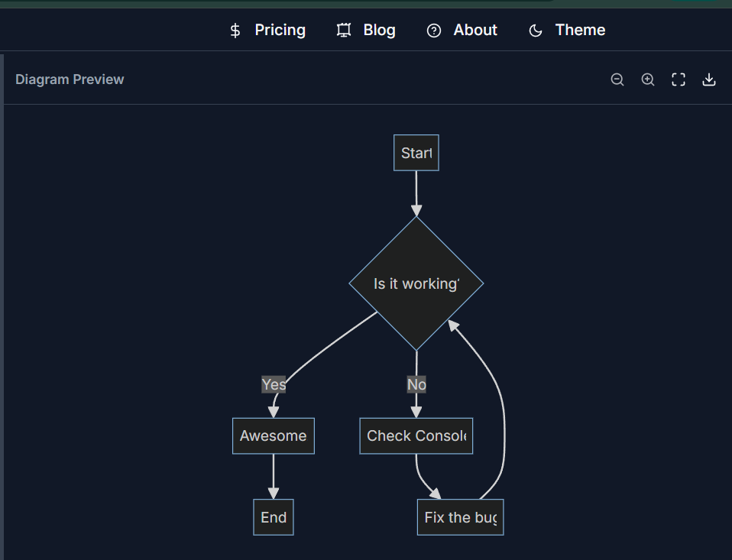Go to the About page

pyautogui.click(x=475, y=31)
